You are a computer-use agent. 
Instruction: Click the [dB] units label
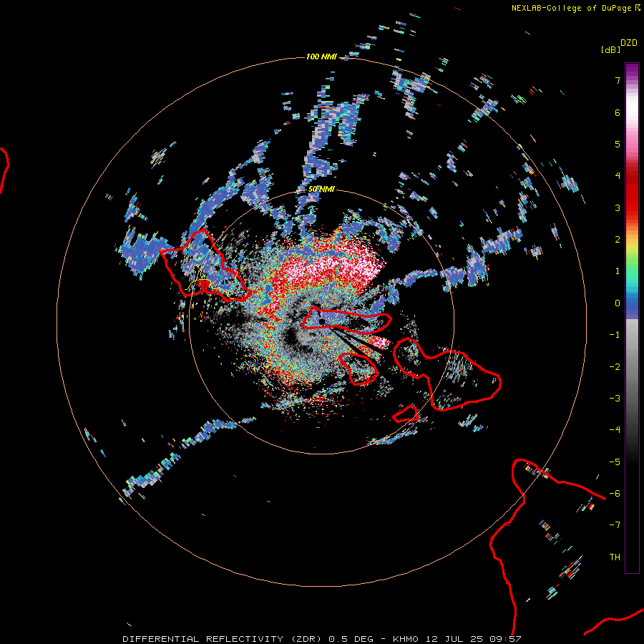click(x=610, y=50)
